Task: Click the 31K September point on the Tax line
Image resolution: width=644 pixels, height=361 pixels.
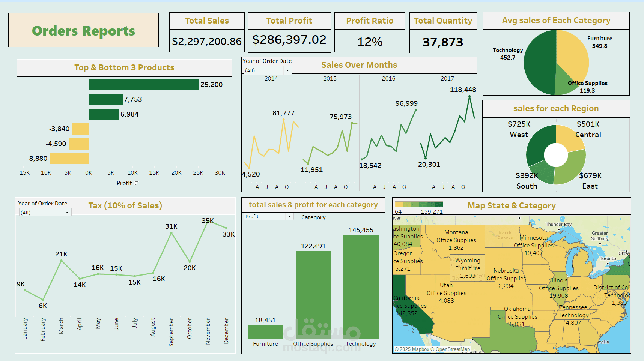Action: click(x=172, y=233)
